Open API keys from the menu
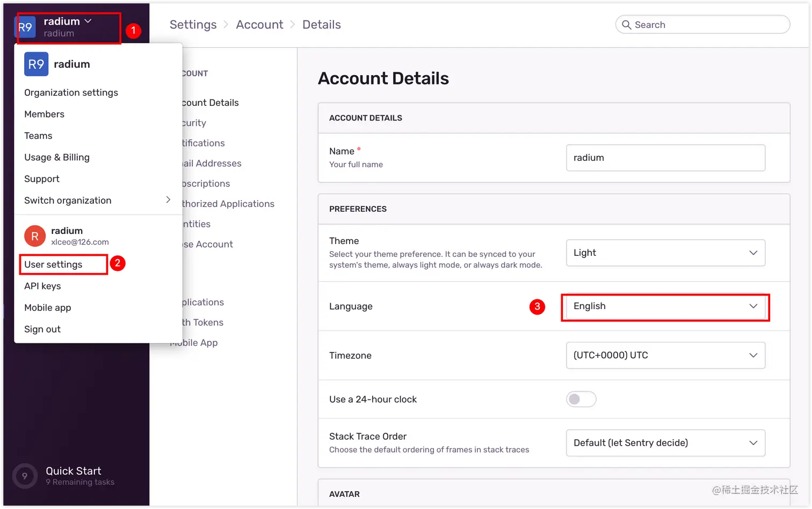812x509 pixels. (42, 286)
